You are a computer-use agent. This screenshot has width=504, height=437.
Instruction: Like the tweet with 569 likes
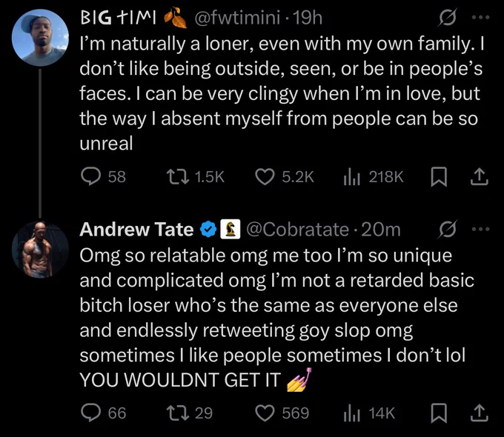(265, 413)
